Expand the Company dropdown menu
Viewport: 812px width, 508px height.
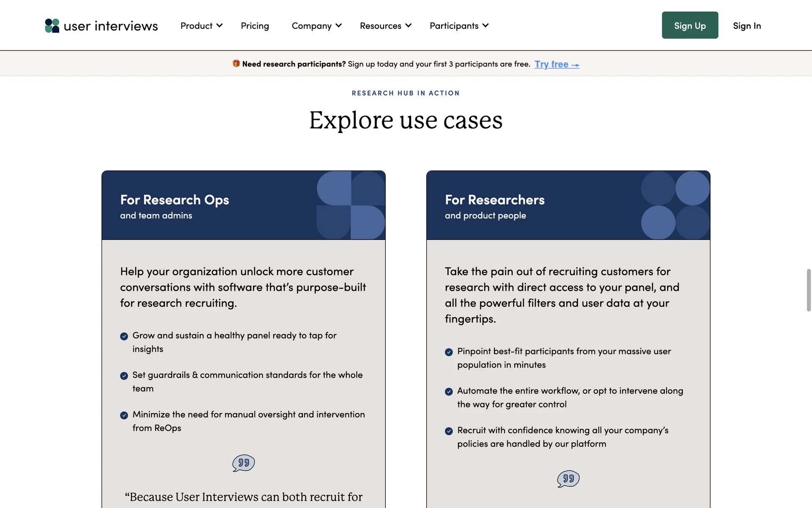click(x=316, y=26)
